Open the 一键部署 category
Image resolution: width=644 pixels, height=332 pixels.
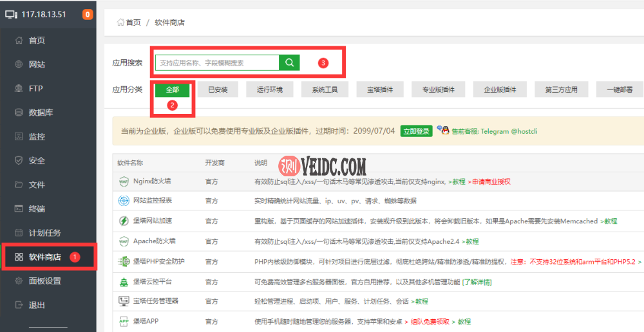pyautogui.click(x=620, y=89)
